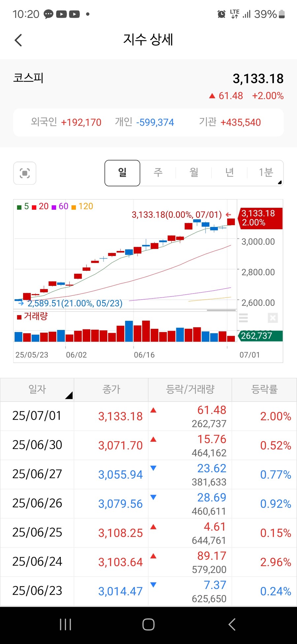
Task: Tap the 2.96% change rate cell
Action: click(x=276, y=562)
